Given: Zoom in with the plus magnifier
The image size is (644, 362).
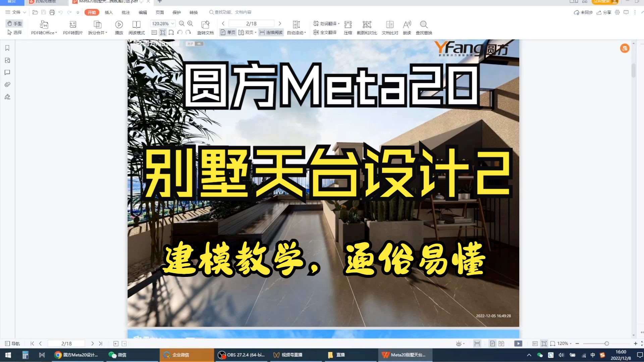Looking at the screenshot, I should point(190,23).
